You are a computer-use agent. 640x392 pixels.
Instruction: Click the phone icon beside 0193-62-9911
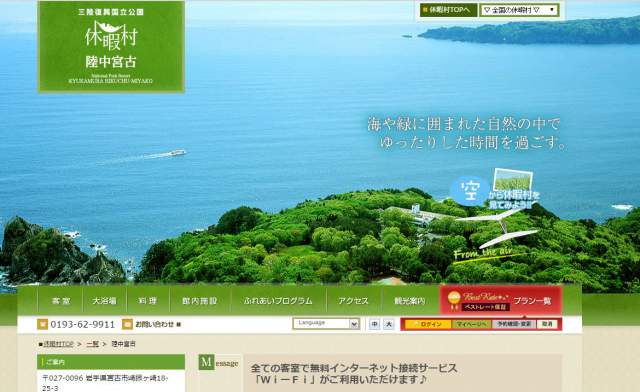[42, 324]
